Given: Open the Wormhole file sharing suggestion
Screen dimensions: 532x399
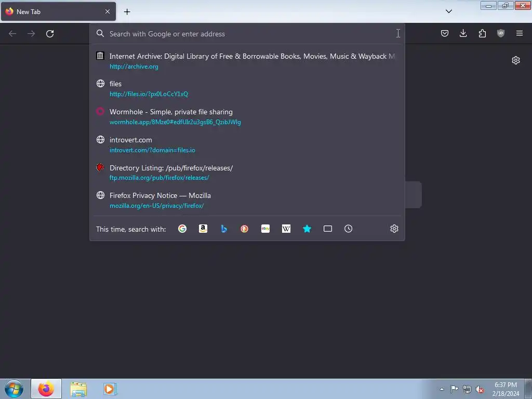Looking at the screenshot, I should click(247, 117).
